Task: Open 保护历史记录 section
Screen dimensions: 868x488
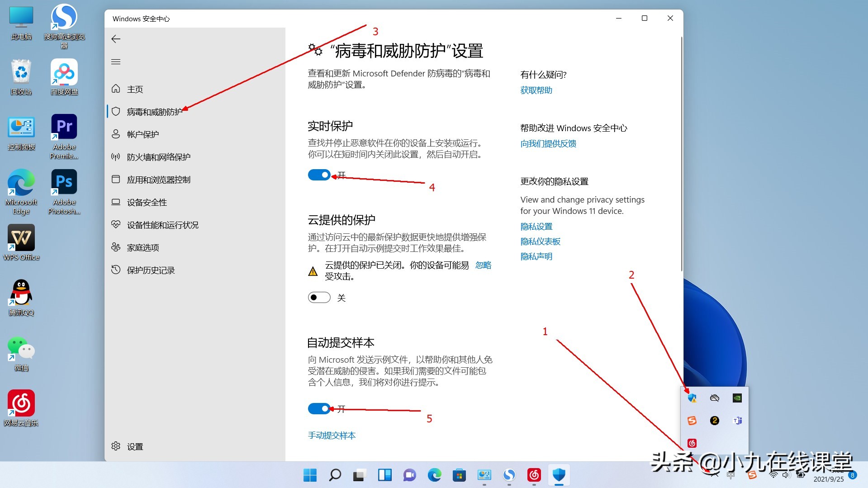Action: coord(150,270)
